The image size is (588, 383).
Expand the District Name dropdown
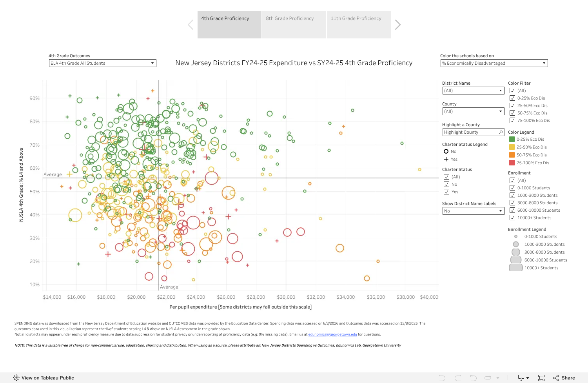coord(473,91)
